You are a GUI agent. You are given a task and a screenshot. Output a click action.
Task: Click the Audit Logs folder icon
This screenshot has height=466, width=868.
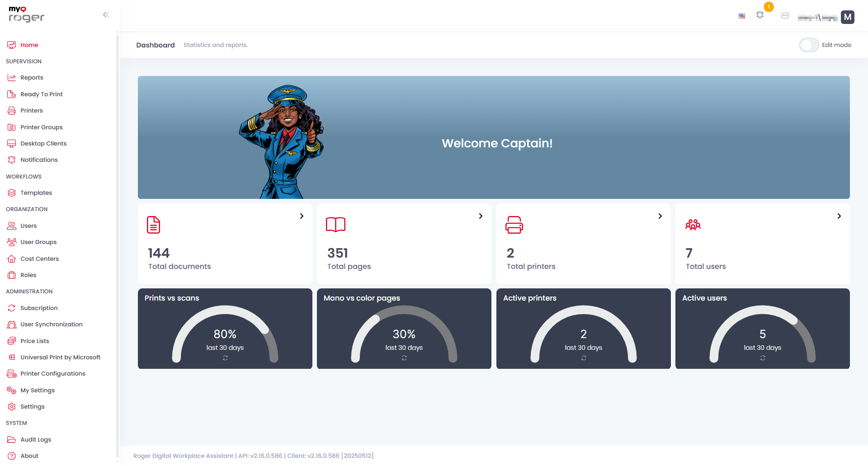click(x=12, y=439)
